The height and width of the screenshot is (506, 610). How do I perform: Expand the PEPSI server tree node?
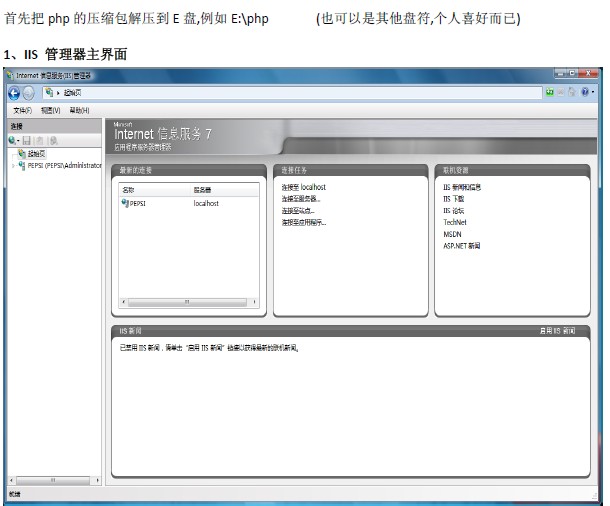pyautogui.click(x=13, y=166)
